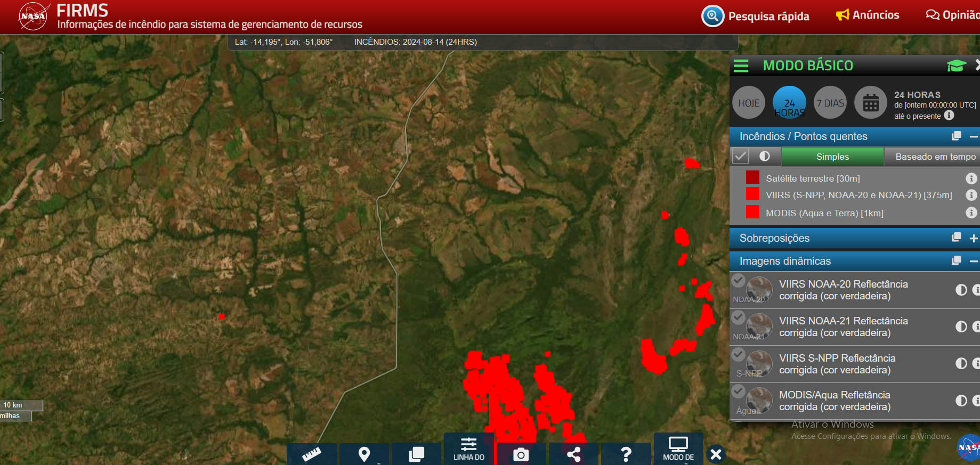Click the green graduation cap tutorial icon
The height and width of the screenshot is (465, 980).
pos(956,66)
